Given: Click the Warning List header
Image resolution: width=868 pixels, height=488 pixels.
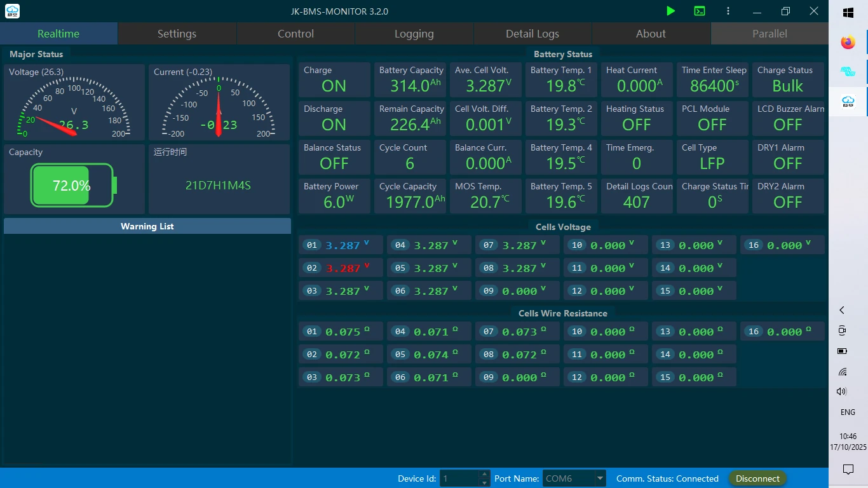Looking at the screenshot, I should 147,226.
